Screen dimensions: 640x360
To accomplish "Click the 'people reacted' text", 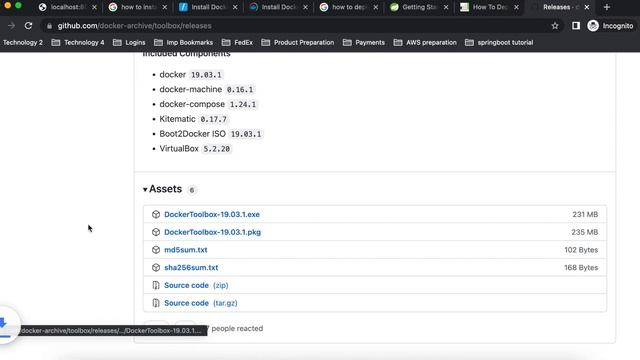I will (237, 328).
